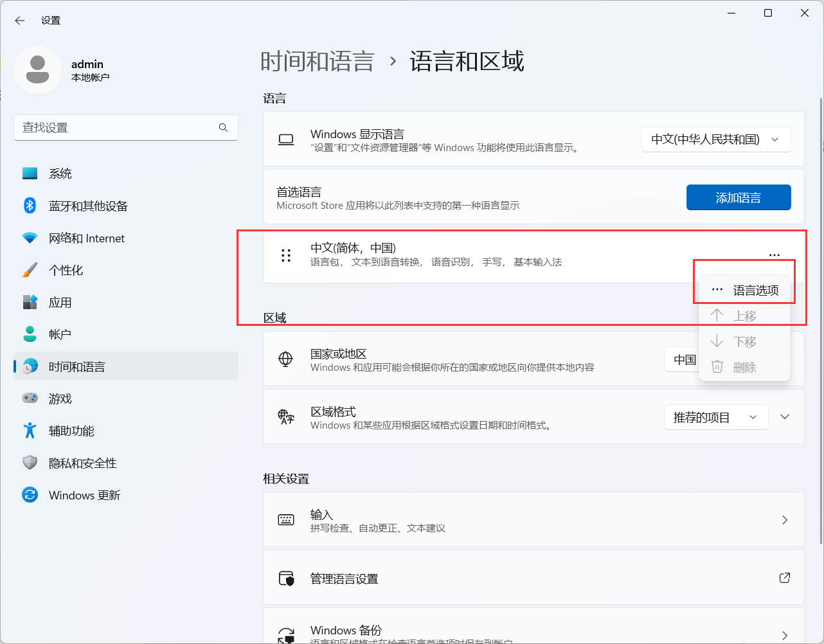Open 蓝牙和其他设备 in the sidebar
Image resolution: width=824 pixels, height=644 pixels.
click(126, 206)
